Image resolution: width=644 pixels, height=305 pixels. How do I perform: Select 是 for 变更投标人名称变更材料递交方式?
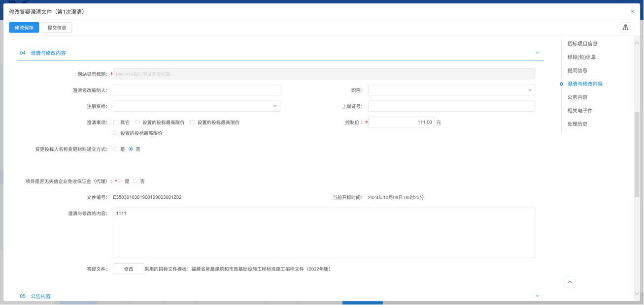tap(116, 149)
